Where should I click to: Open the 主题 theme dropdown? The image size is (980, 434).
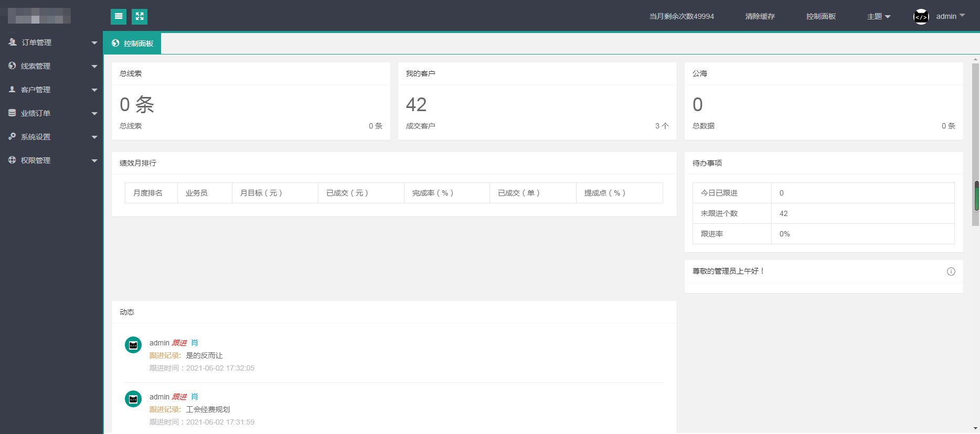click(878, 17)
